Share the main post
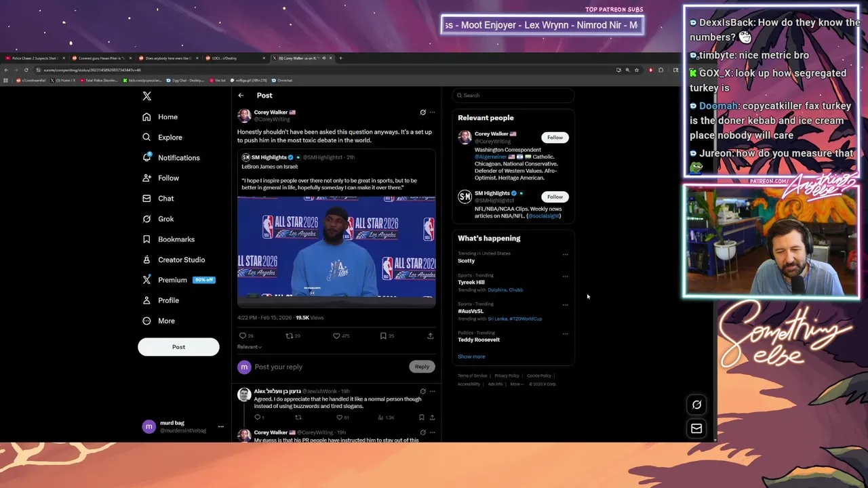Screen dimensions: 868x488 tap(430, 335)
